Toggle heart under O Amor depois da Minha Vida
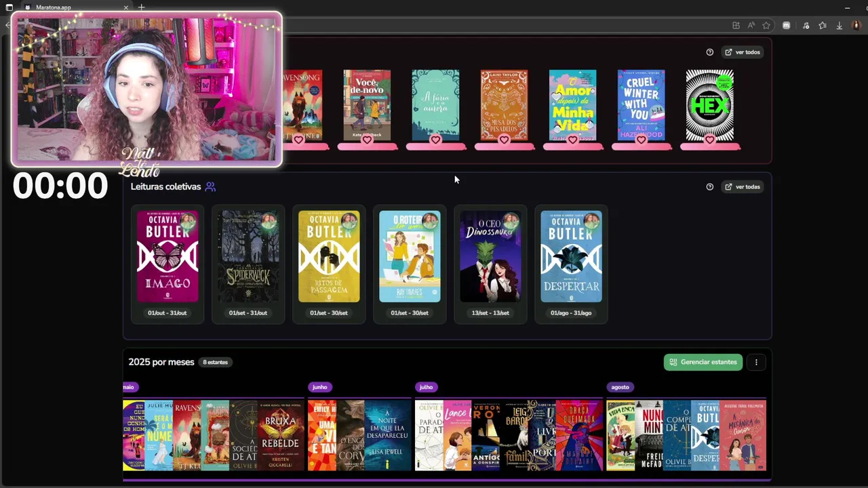 (572, 140)
